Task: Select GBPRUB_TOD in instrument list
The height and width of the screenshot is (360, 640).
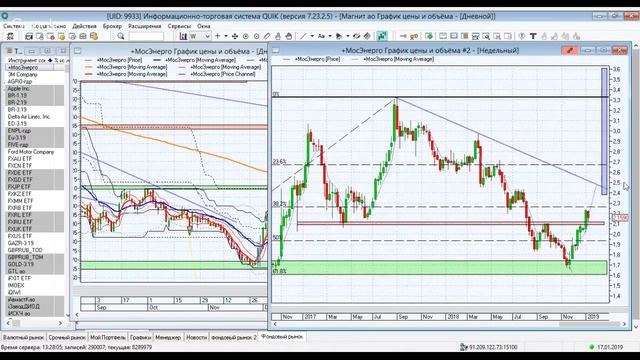Action: (35, 250)
